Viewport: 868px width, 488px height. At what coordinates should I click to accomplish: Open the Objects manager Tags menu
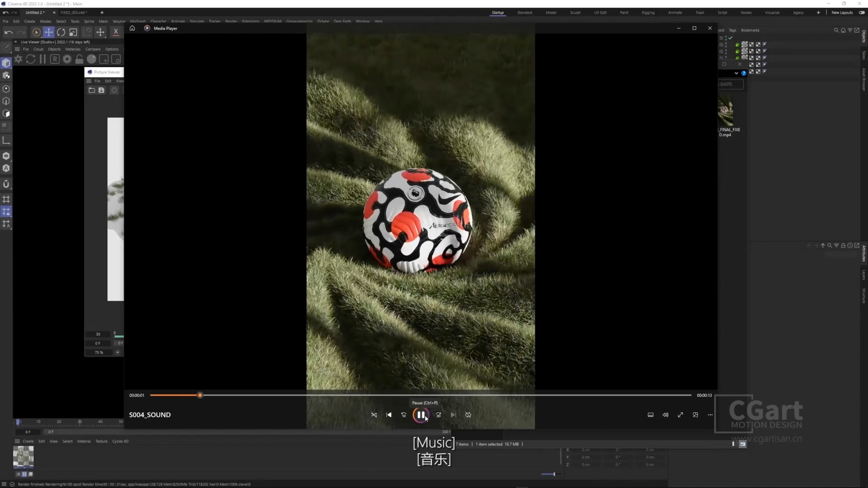click(x=732, y=30)
